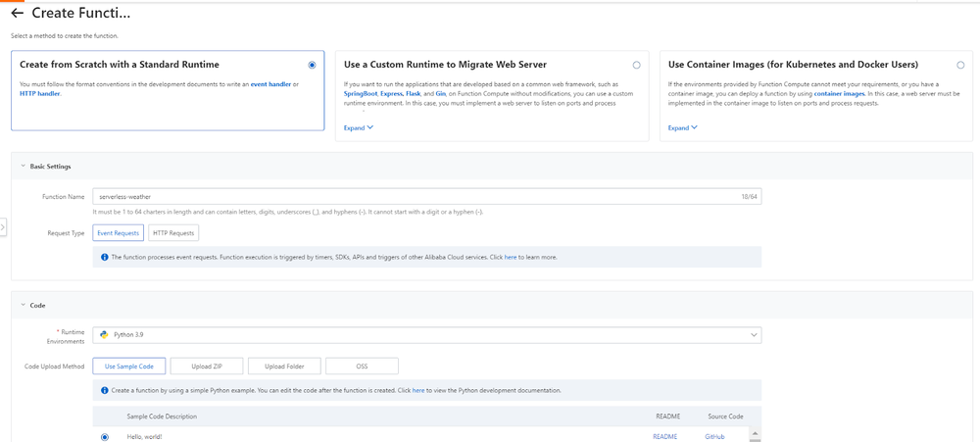Choose the Upload Folder upload method
The height and width of the screenshot is (442, 980).
point(282,366)
